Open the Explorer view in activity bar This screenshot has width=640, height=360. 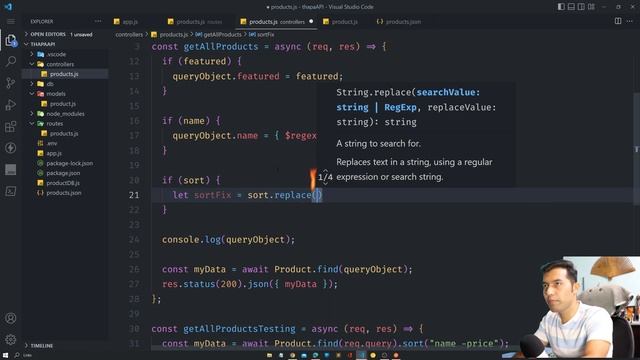point(11,40)
